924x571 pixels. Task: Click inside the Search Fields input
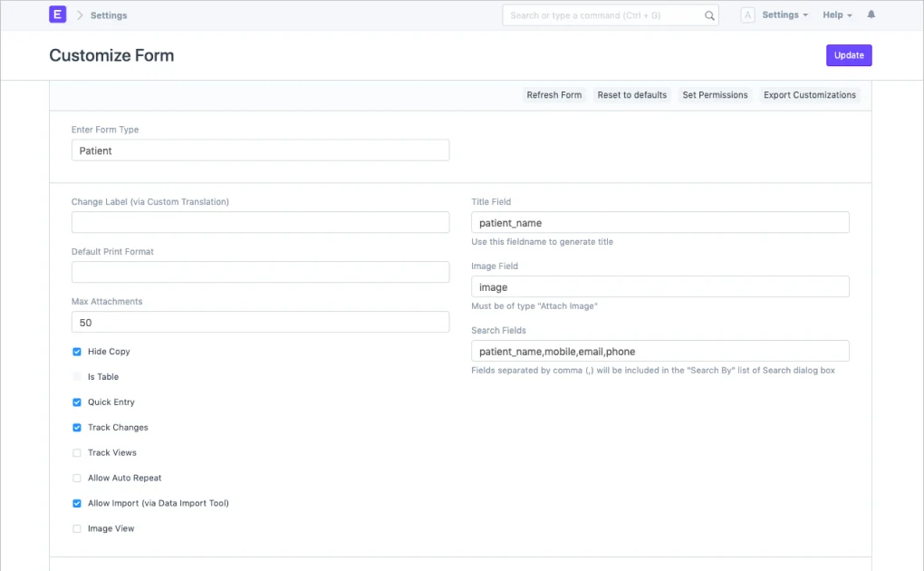point(659,351)
